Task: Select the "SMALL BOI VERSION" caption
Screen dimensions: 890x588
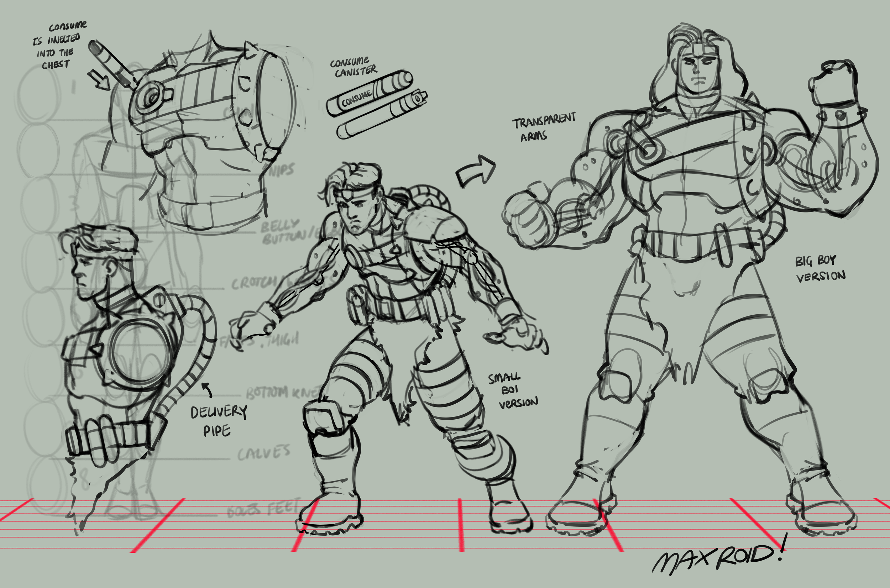Action: click(513, 391)
